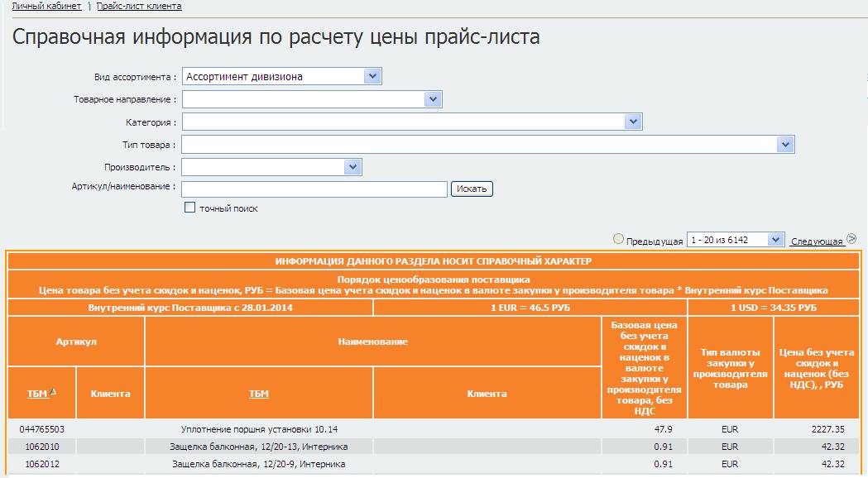Select the row with article 044765503
This screenshot has height=478, width=868.
pyautogui.click(x=41, y=429)
